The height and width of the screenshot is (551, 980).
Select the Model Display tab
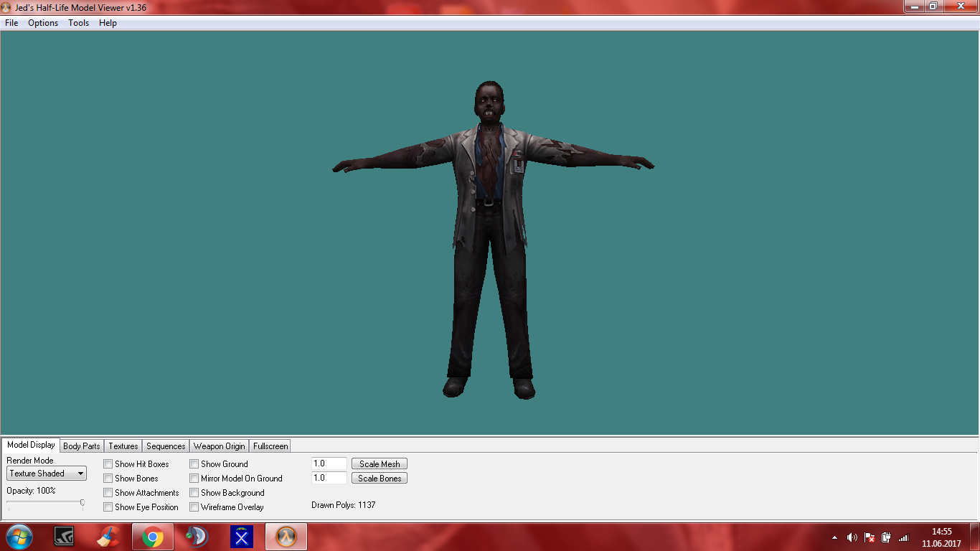point(31,445)
